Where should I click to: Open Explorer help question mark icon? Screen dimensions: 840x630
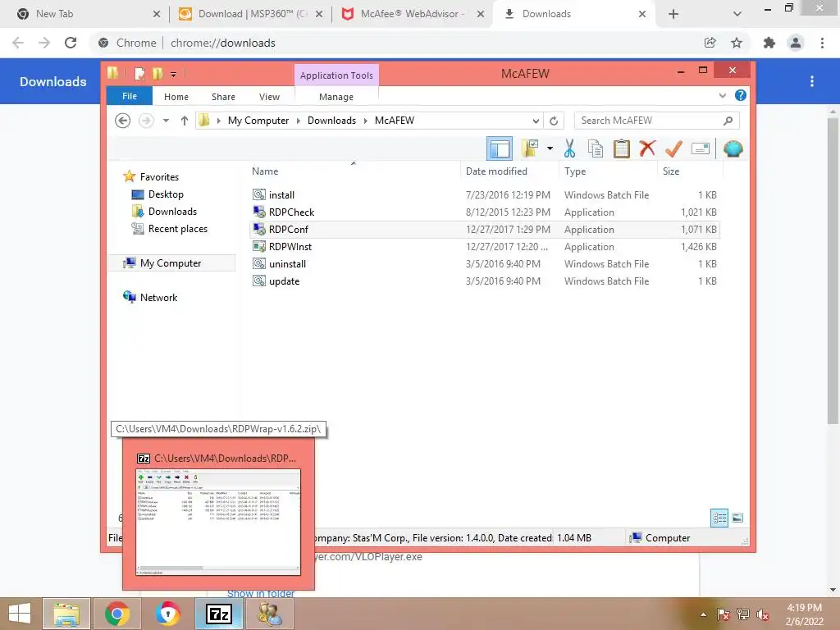coord(741,95)
